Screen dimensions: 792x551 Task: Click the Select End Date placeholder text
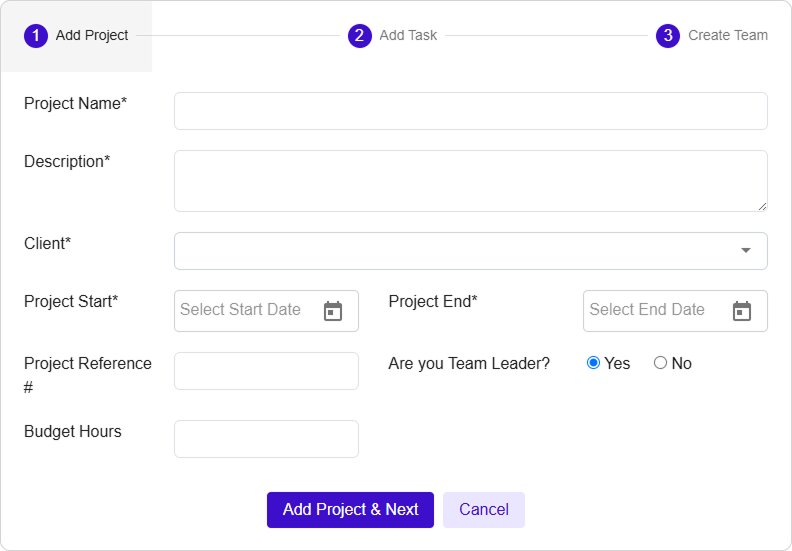(x=647, y=310)
